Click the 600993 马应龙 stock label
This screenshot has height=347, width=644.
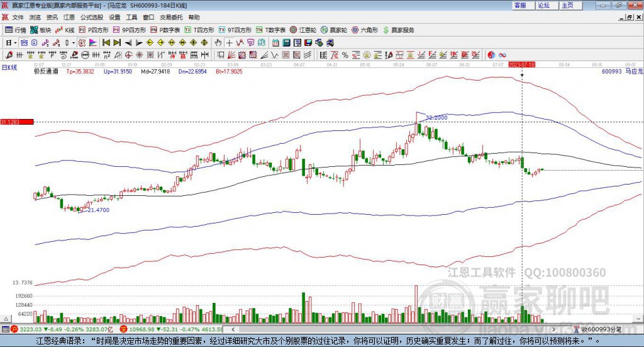(x=622, y=72)
